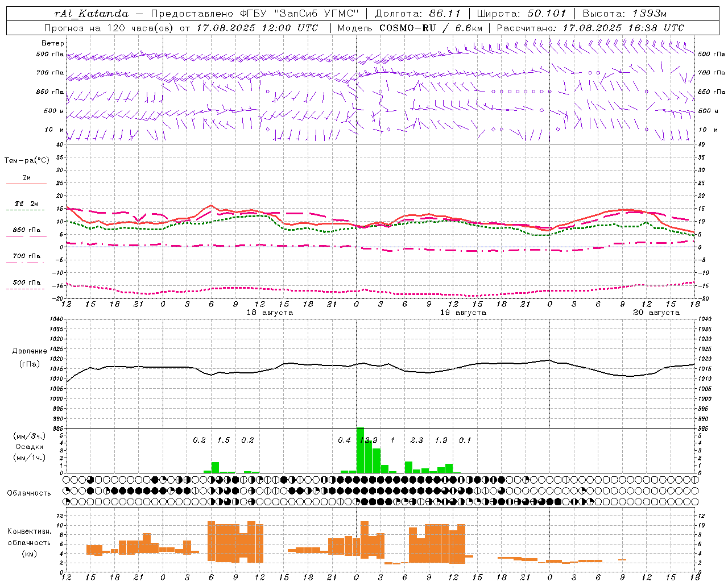
Task: Click the Облачность cloud cover label
Action: tap(29, 493)
